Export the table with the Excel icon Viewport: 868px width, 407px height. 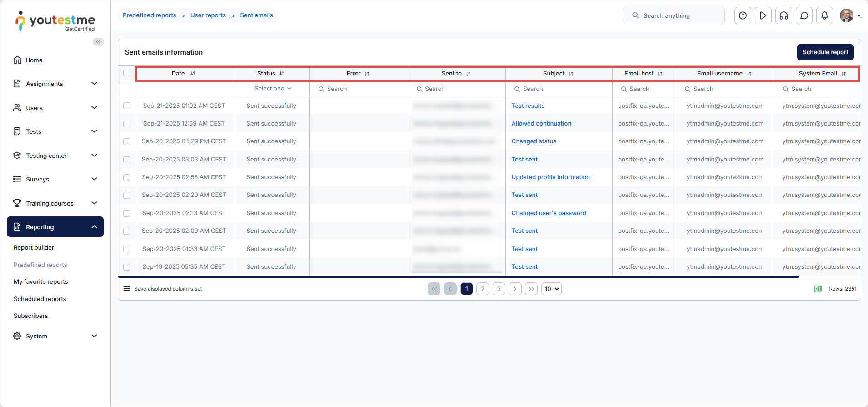click(818, 289)
